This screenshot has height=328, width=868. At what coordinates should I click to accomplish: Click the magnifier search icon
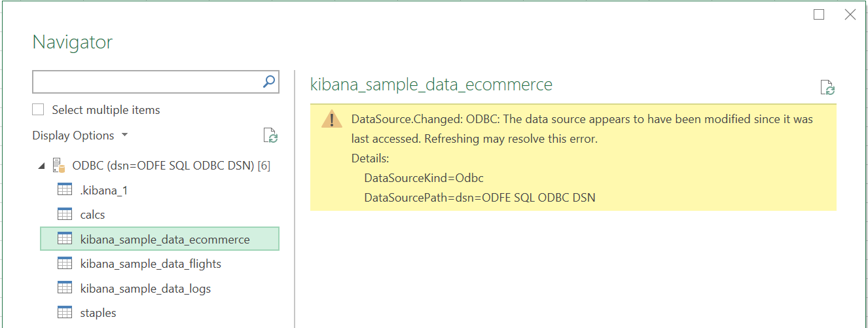pyautogui.click(x=268, y=81)
